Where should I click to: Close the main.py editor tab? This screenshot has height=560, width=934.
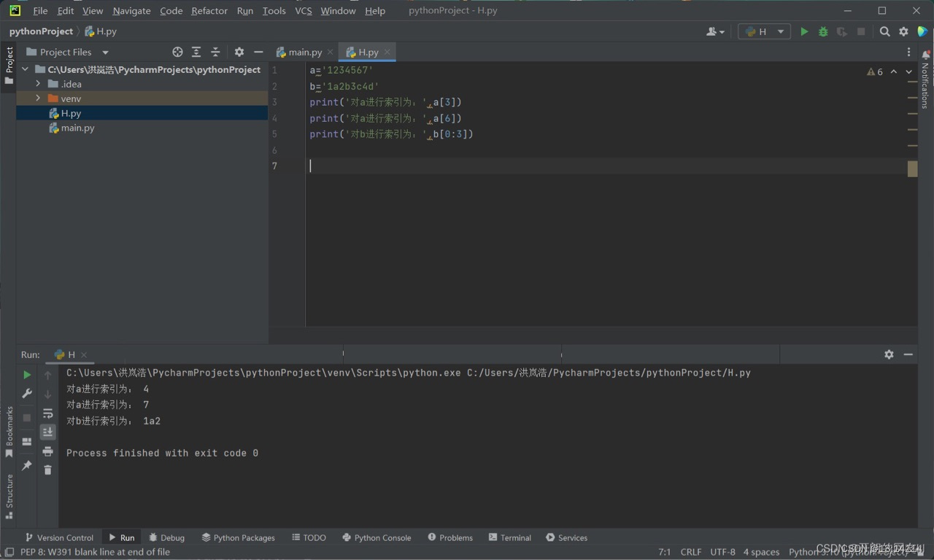pos(330,52)
